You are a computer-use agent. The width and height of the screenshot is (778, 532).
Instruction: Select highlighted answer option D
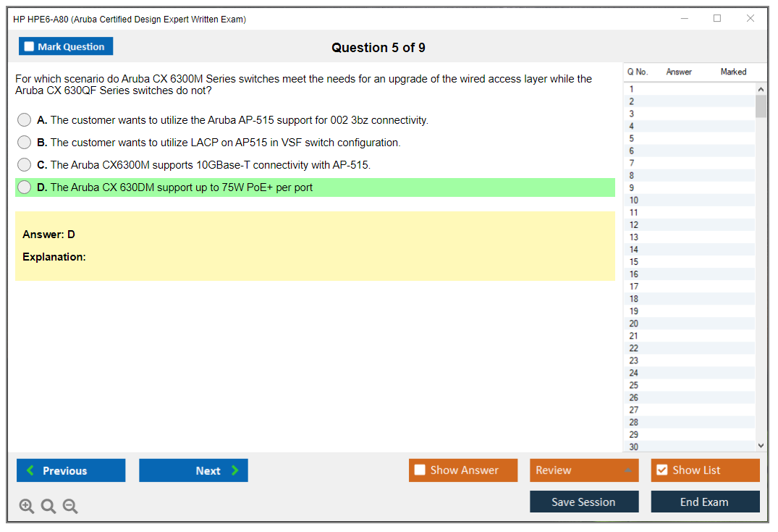25,187
